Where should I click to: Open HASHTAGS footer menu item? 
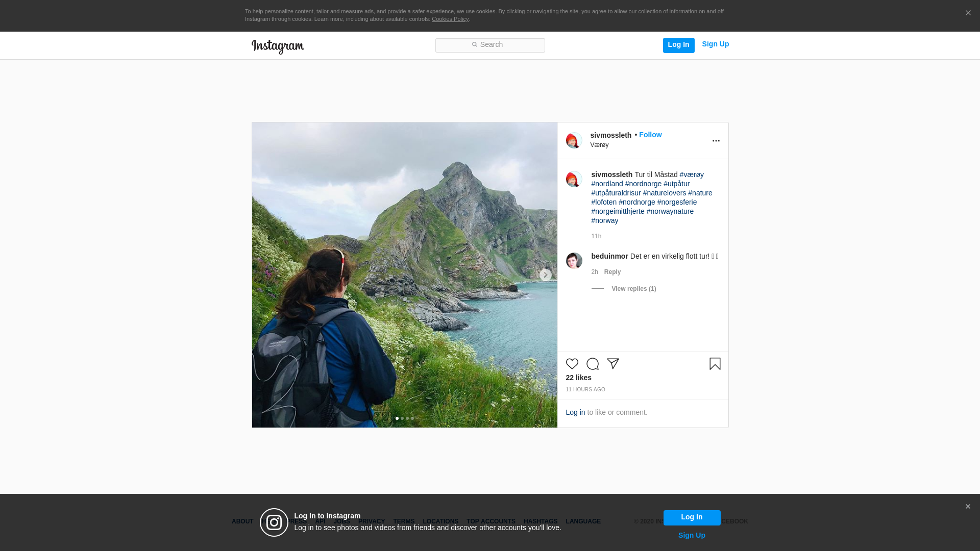pos(540,521)
